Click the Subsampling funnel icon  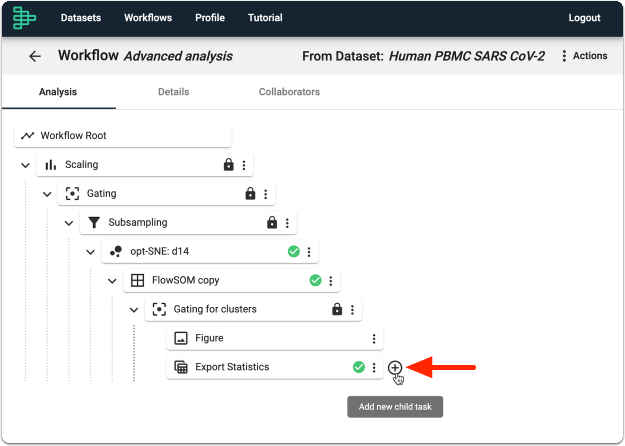(x=94, y=222)
